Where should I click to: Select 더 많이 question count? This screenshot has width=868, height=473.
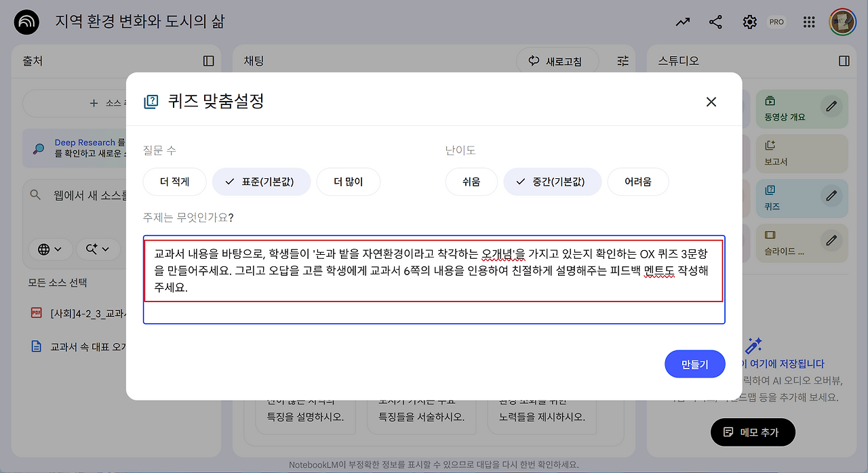[x=349, y=182]
